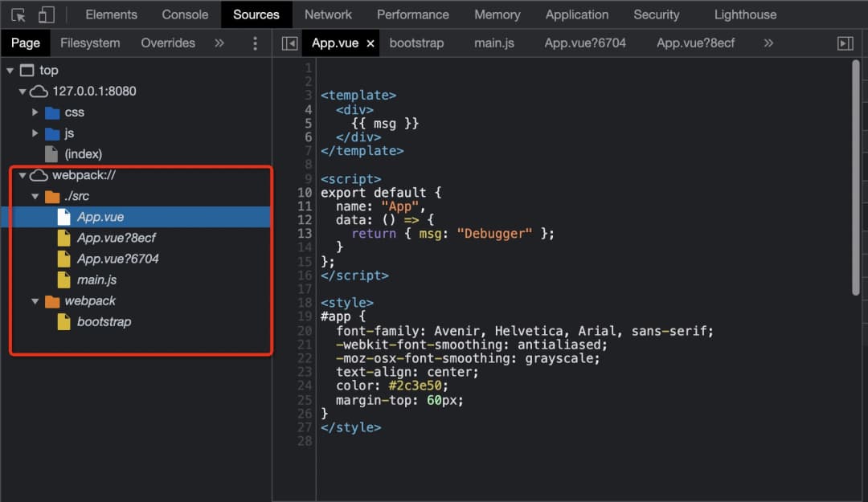This screenshot has height=502, width=868.
Task: Select the Filesystem navigator tab
Action: 90,43
